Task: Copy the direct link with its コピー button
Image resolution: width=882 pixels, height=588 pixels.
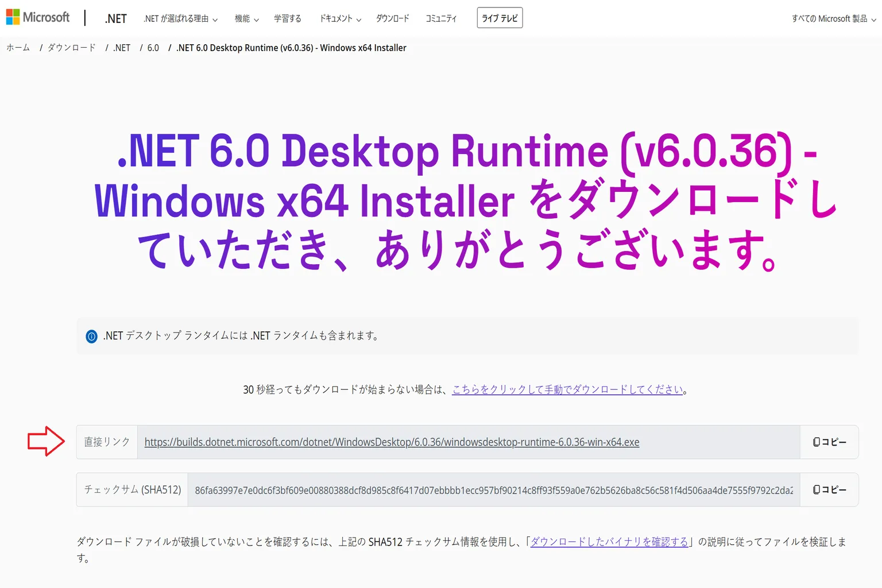Action: 829,442
